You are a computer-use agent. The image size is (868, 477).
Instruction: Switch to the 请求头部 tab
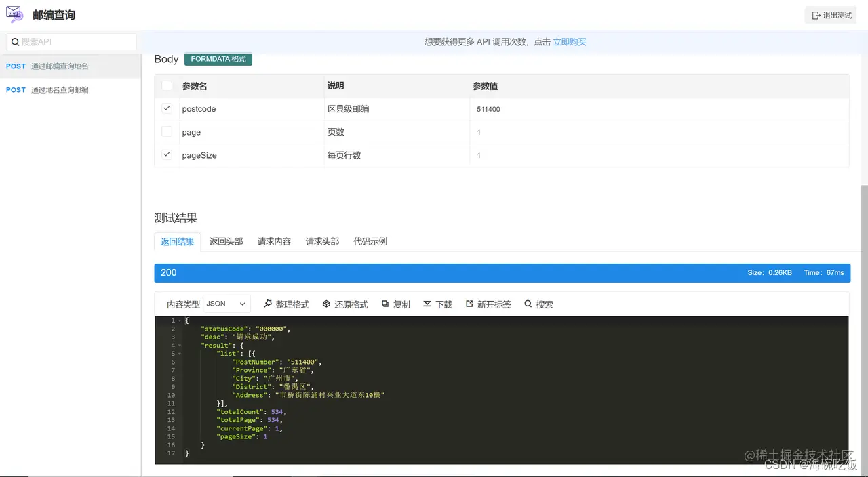coord(322,241)
